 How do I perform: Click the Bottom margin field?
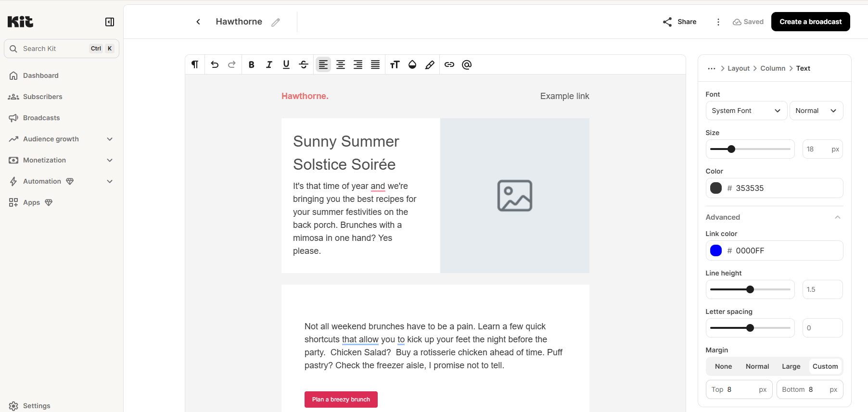tap(810, 389)
